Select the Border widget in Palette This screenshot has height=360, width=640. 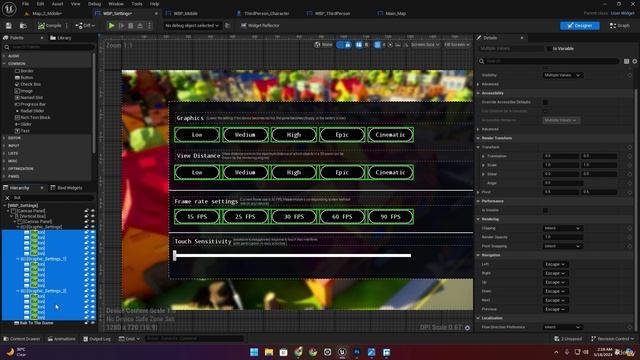tap(24, 71)
